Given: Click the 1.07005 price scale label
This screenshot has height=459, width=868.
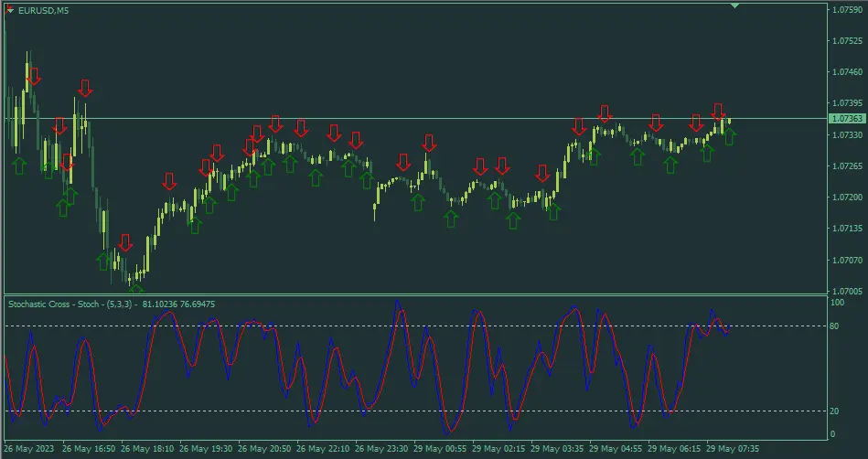Looking at the screenshot, I should [x=845, y=291].
